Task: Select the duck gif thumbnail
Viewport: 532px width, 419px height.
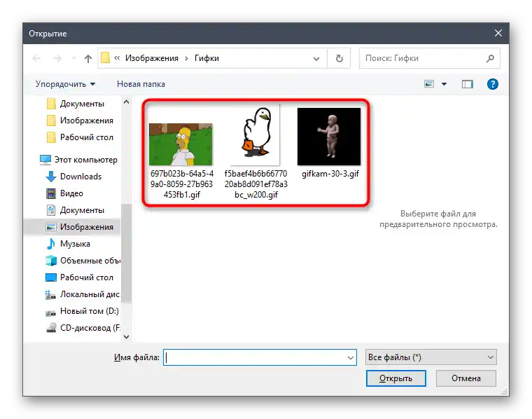Action: 256,133
